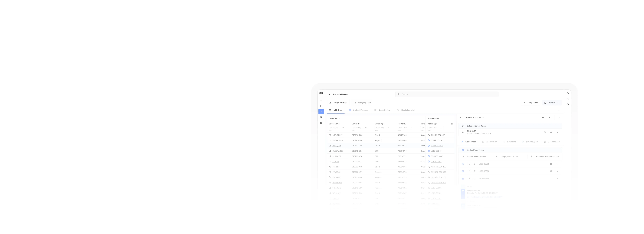This screenshot has height=234, width=644.
Task: Expand the BBISQUIT driver details chevron
Action: point(558,132)
